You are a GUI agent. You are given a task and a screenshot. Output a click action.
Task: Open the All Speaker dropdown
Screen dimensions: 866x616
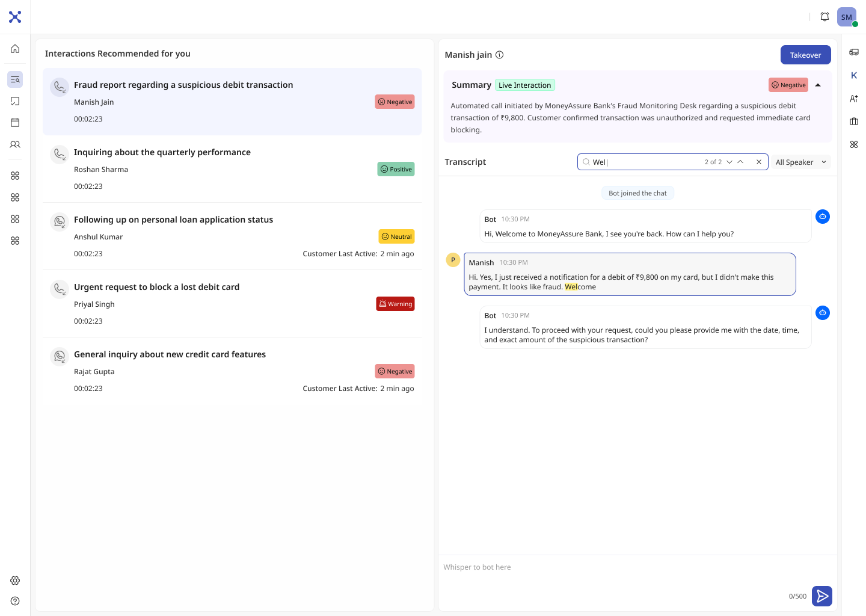pos(801,162)
